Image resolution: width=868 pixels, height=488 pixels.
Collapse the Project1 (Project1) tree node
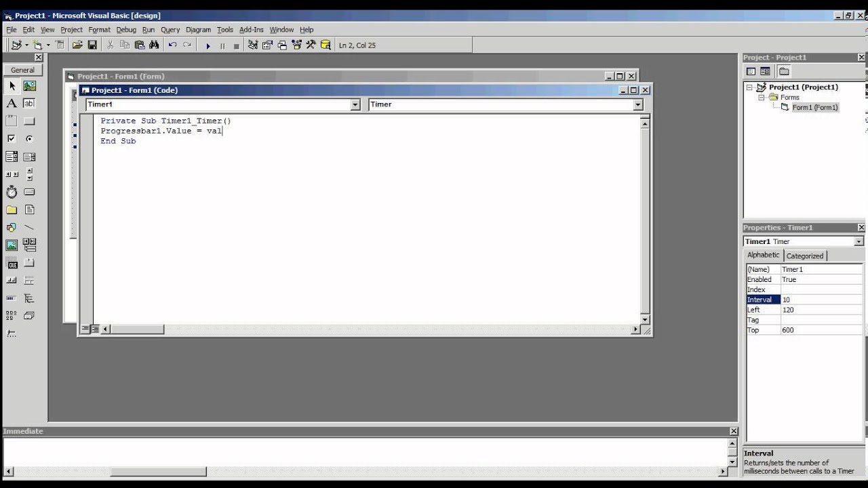pyautogui.click(x=749, y=87)
